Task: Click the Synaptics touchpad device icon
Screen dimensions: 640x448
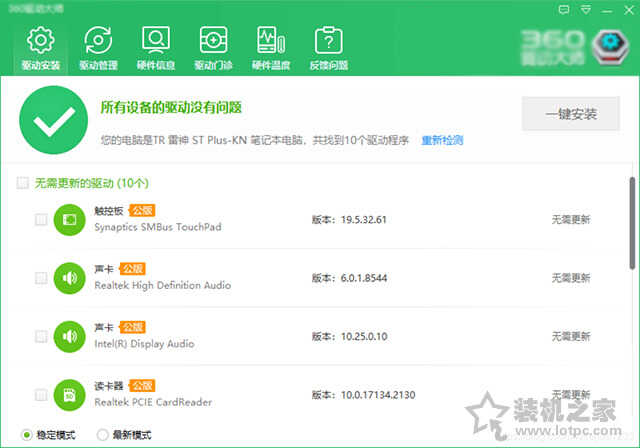Action: pyautogui.click(x=69, y=219)
